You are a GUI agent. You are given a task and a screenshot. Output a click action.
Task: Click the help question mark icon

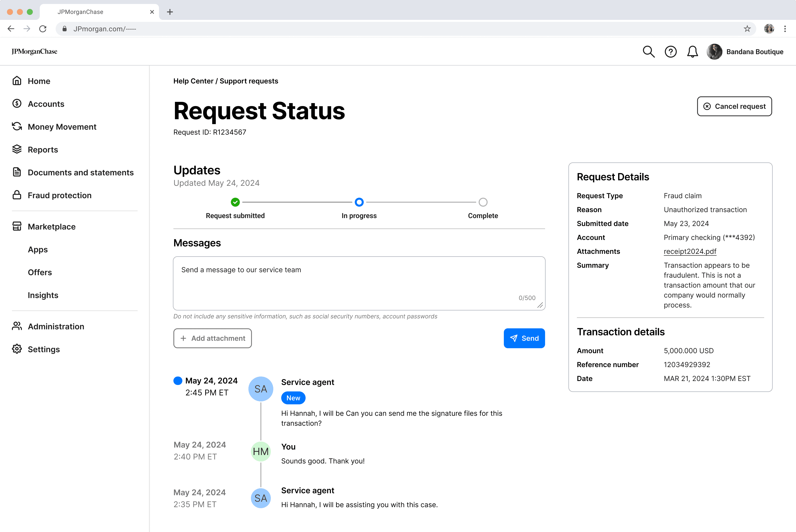[671, 52]
